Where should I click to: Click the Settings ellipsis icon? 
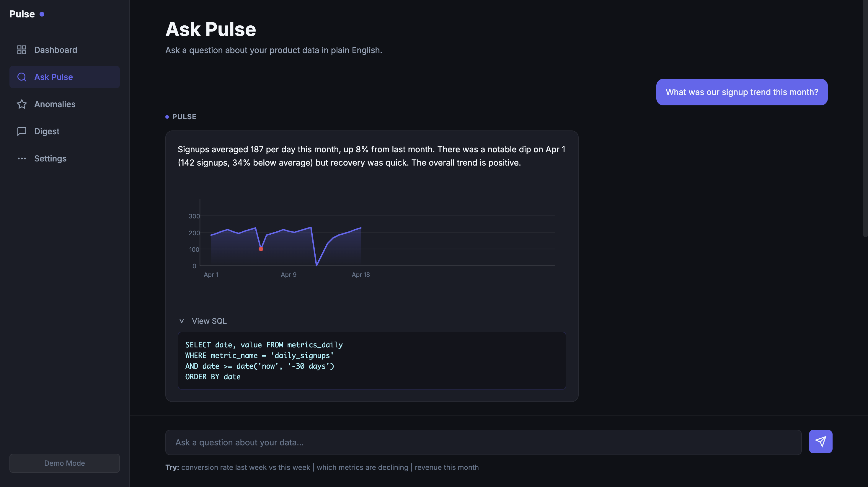click(x=22, y=158)
